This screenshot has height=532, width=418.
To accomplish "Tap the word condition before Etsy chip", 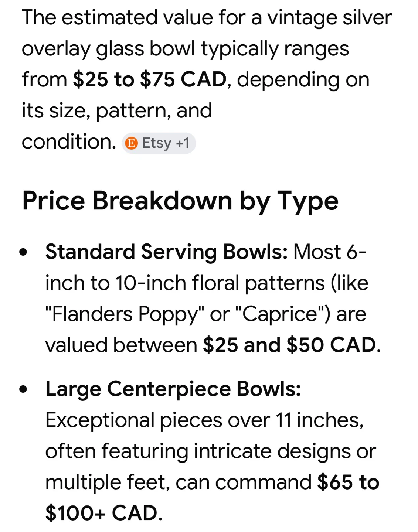I will [x=69, y=142].
